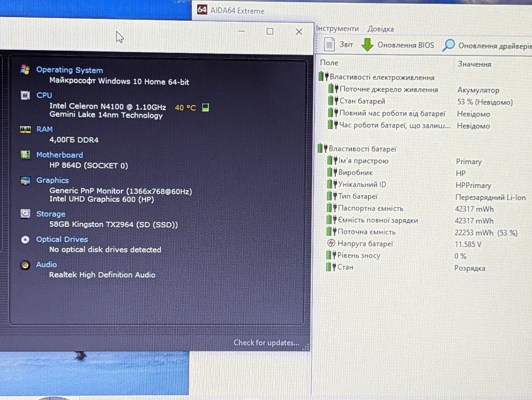
Task: Click the Оновлення драйверів toolbar button
Action: point(487,45)
